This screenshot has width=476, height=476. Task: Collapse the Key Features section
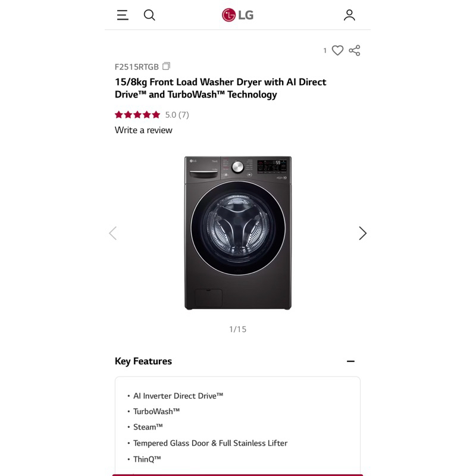click(x=350, y=361)
